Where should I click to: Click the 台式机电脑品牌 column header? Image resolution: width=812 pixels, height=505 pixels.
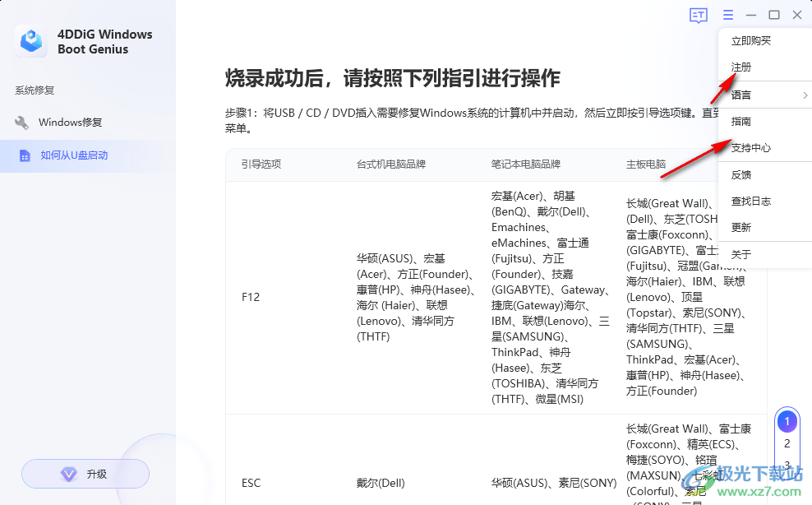pos(391,164)
